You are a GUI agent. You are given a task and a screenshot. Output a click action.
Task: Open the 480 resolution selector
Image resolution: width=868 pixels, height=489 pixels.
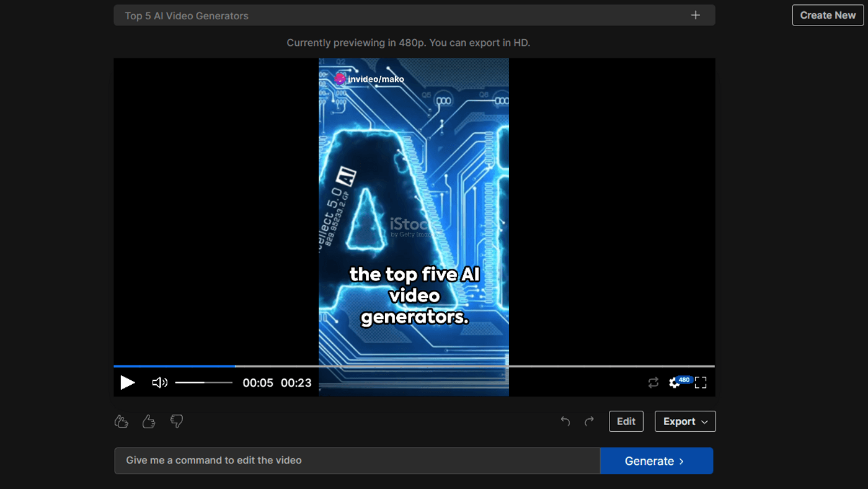(684, 379)
